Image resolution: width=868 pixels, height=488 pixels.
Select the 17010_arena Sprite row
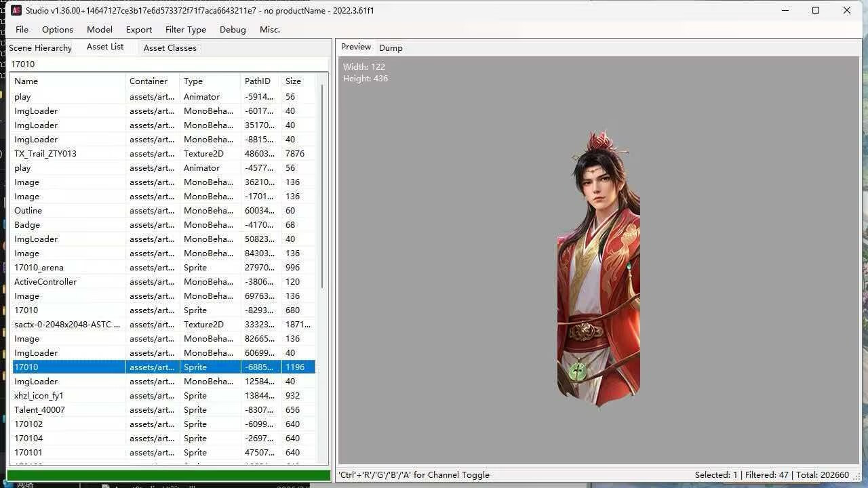[x=163, y=267]
